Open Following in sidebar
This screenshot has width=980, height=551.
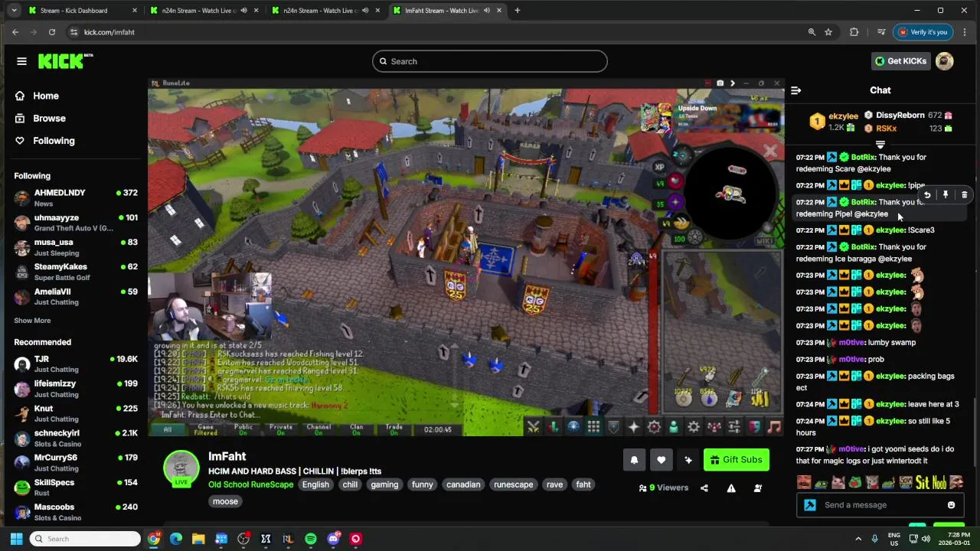point(54,141)
